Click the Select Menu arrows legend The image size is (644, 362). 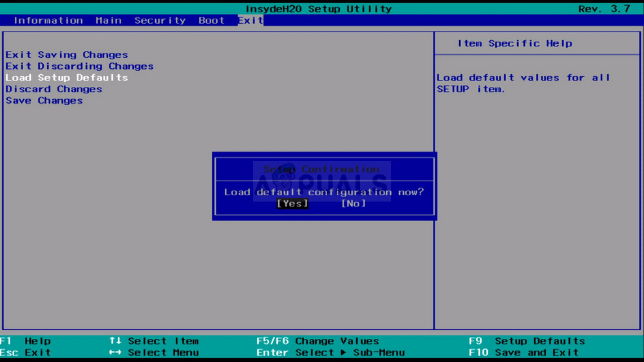coord(154,352)
